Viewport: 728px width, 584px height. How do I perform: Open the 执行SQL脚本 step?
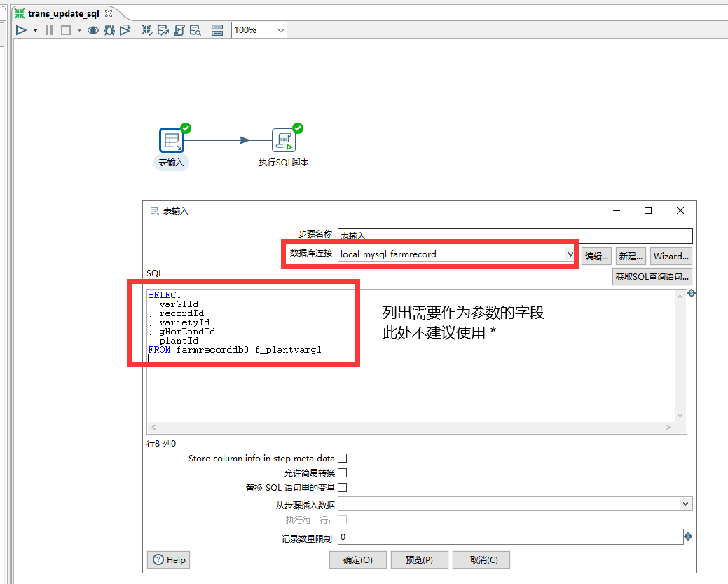pyautogui.click(x=282, y=140)
